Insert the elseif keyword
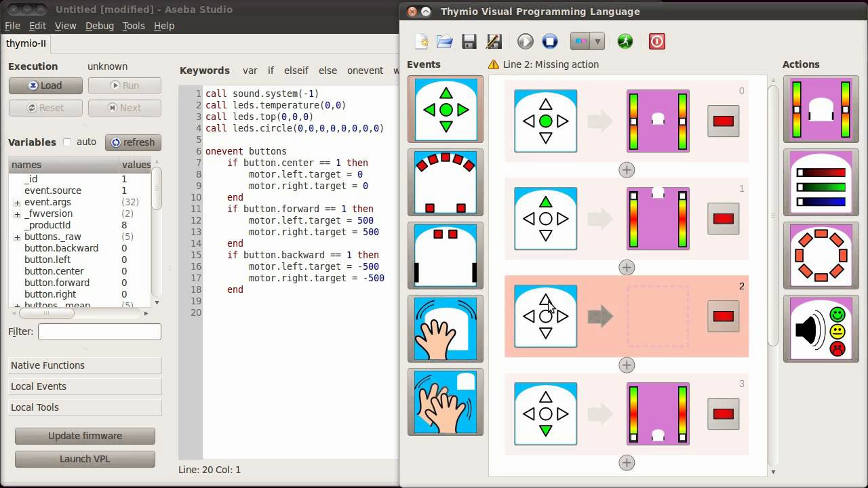Viewport: 868px width, 488px height. point(296,70)
